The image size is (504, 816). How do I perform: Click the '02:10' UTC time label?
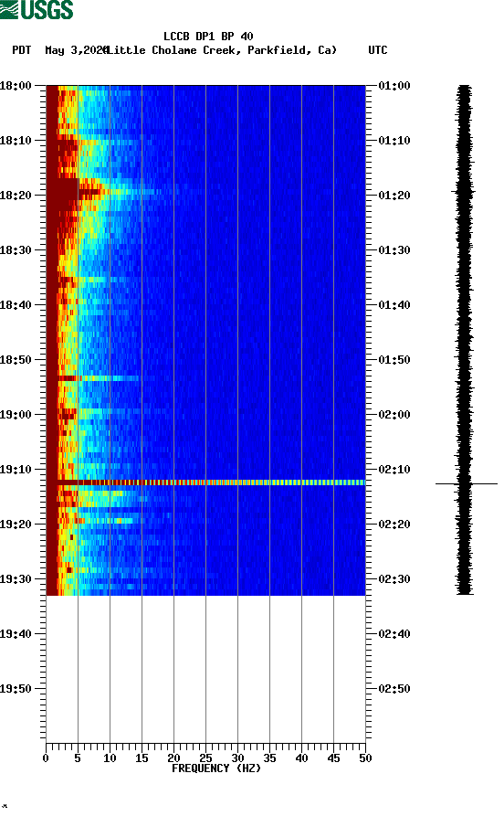[394, 470]
